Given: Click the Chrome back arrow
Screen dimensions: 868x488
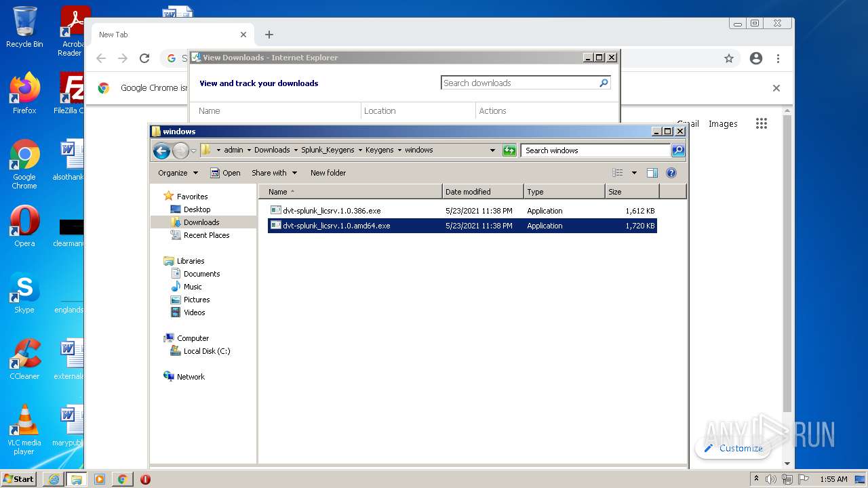Looking at the screenshot, I should (x=101, y=59).
